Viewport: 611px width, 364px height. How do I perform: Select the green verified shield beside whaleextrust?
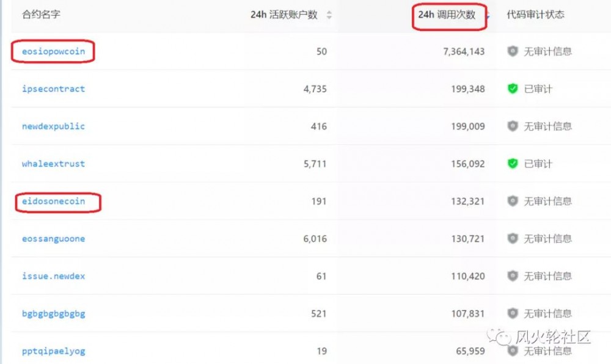[512, 164]
